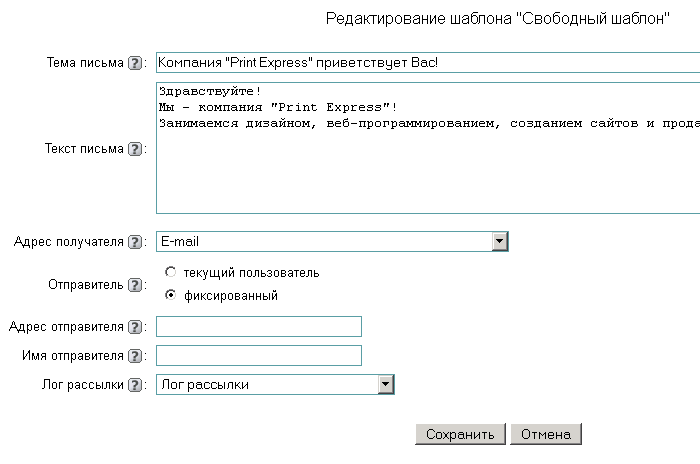Select the 'текущий пользователь' radio button

pyautogui.click(x=170, y=272)
